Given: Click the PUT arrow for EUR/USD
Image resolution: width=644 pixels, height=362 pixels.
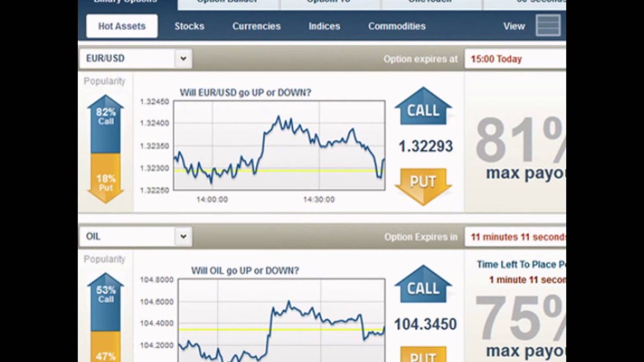Looking at the screenshot, I should coord(423,187).
